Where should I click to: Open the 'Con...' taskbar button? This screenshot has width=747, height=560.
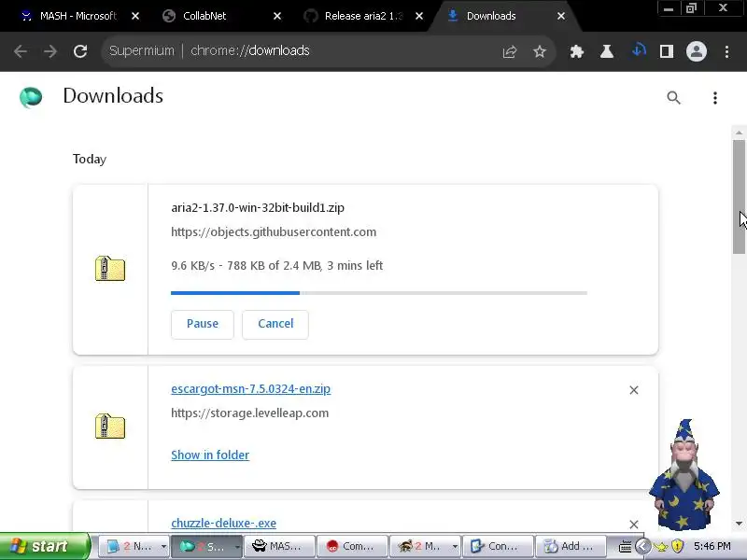coord(498,546)
